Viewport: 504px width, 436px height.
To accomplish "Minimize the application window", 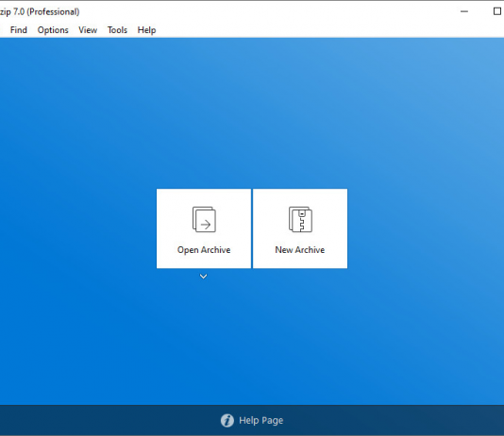I will point(464,11).
